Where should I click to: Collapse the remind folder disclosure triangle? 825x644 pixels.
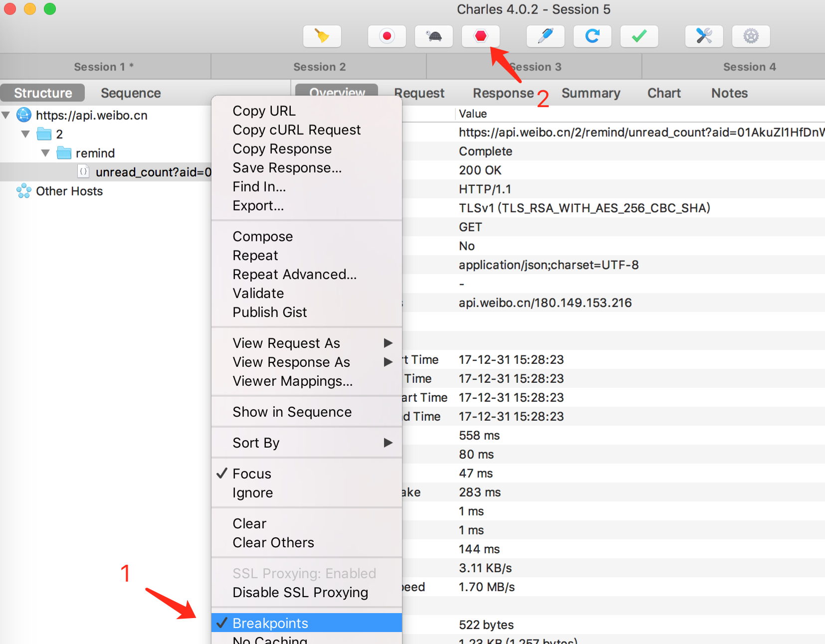(46, 153)
